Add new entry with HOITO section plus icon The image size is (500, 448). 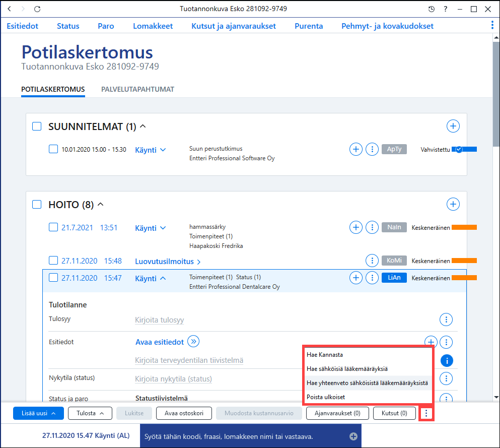tap(453, 204)
